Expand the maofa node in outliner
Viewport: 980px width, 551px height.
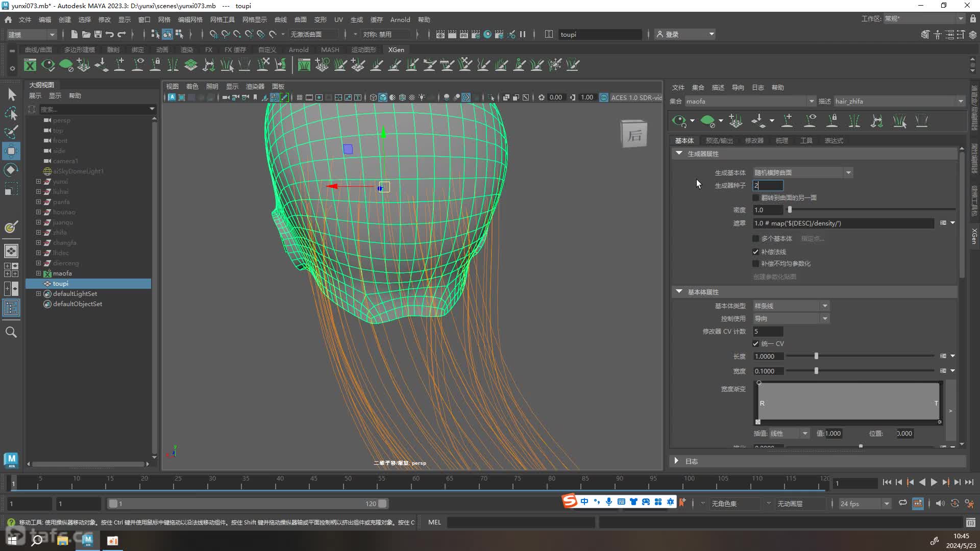[38, 273]
